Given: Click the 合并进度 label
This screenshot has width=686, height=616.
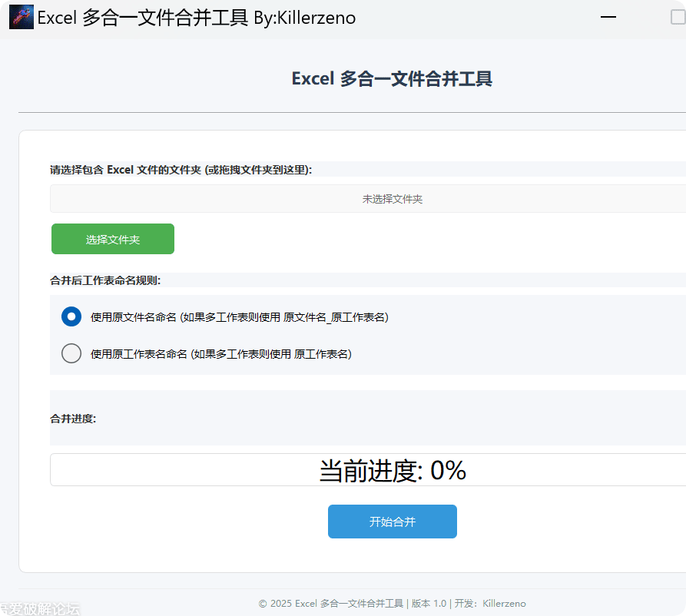Looking at the screenshot, I should [73, 419].
